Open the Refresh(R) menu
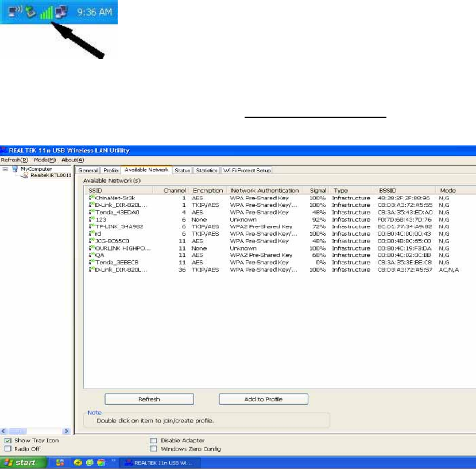The image size is (476, 469). coord(14,160)
